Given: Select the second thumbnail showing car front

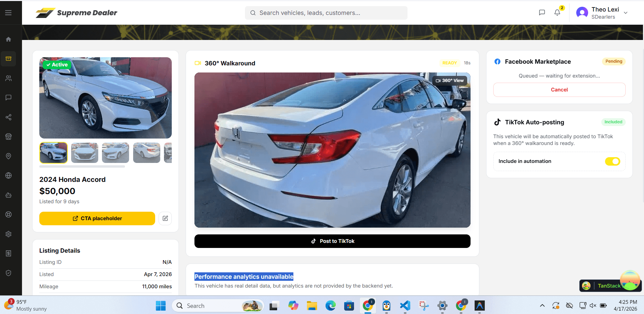Looking at the screenshot, I should click(x=85, y=153).
